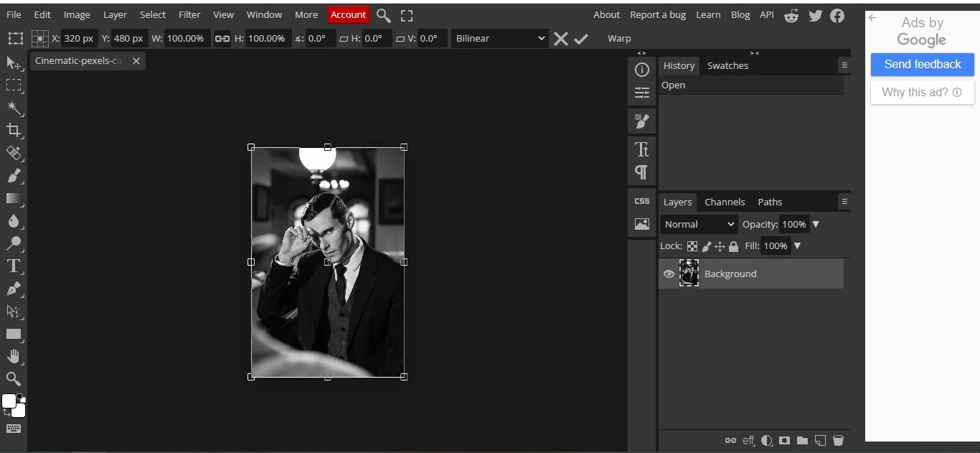Open the image panel icon below CSS

click(642, 224)
